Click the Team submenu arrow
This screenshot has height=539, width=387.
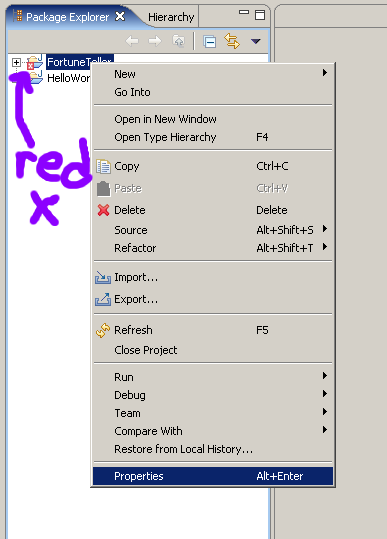click(x=324, y=411)
